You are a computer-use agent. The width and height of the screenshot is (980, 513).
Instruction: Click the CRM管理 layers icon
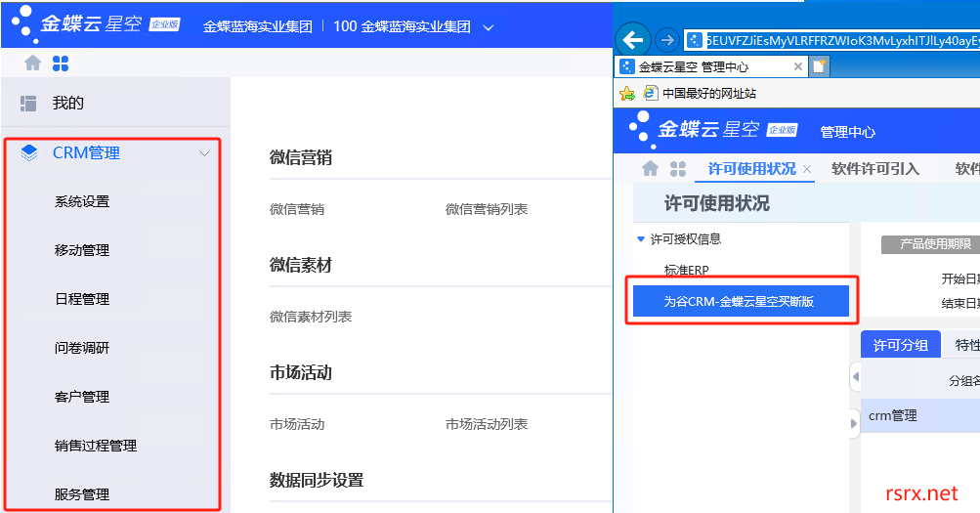click(x=28, y=152)
